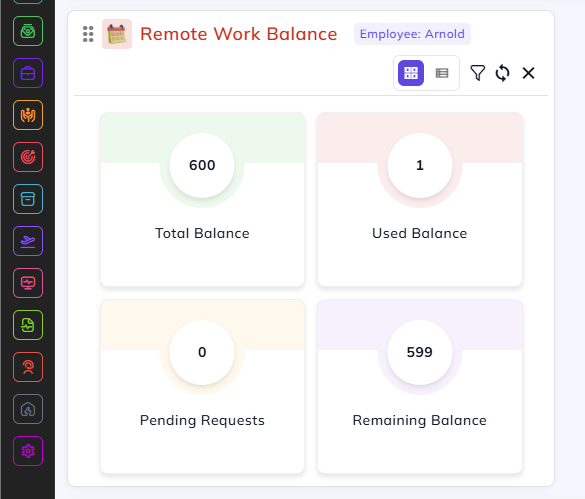
Task: Close the Remote Work Balance widget
Action: click(x=528, y=73)
